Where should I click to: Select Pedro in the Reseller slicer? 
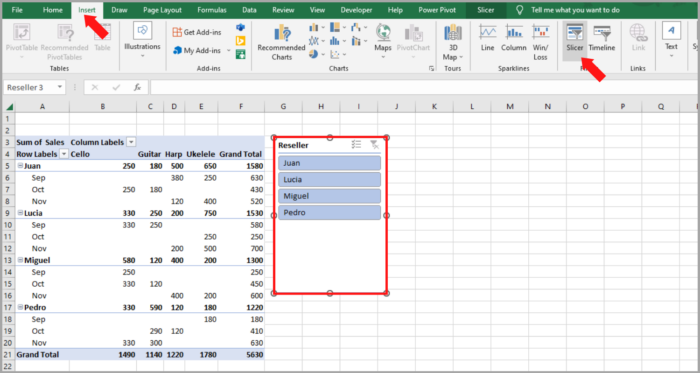329,212
